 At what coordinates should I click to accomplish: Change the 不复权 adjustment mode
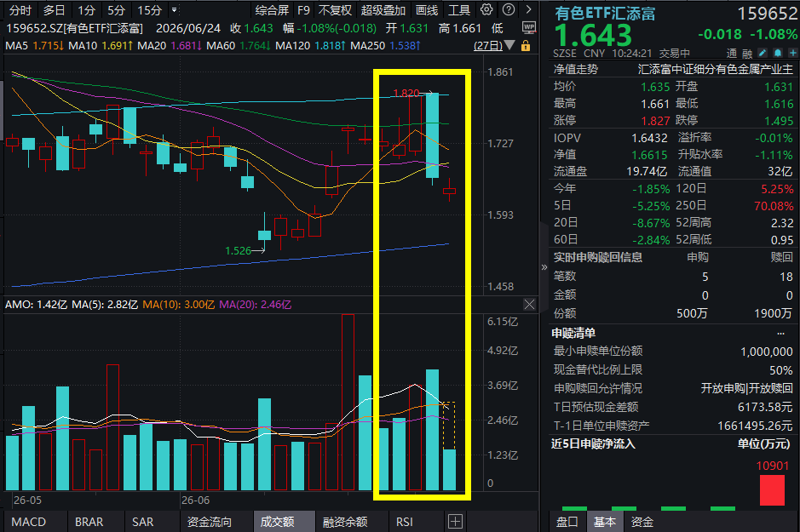[x=335, y=10]
